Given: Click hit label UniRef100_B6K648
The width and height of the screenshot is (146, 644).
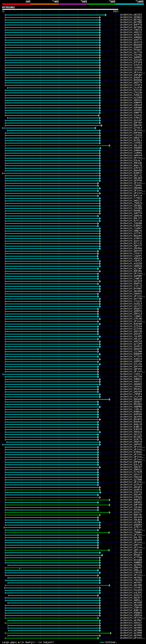Looking at the screenshot, I should tap(131, 399).
